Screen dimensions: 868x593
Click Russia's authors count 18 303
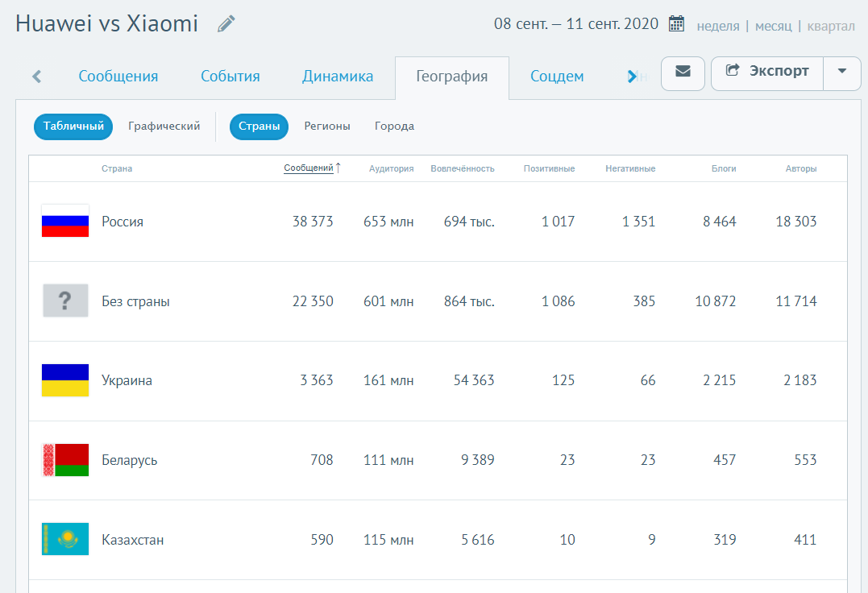pyautogui.click(x=796, y=222)
